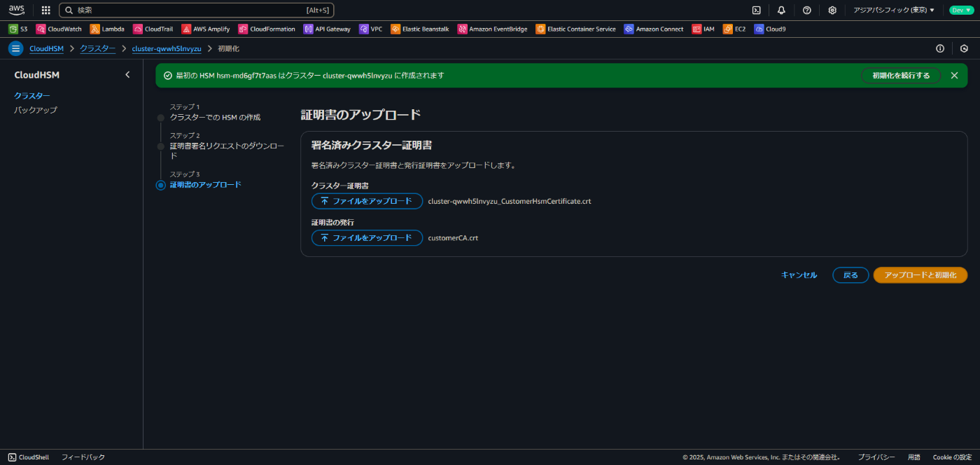Click 初期化を続行する button

[x=901, y=76]
